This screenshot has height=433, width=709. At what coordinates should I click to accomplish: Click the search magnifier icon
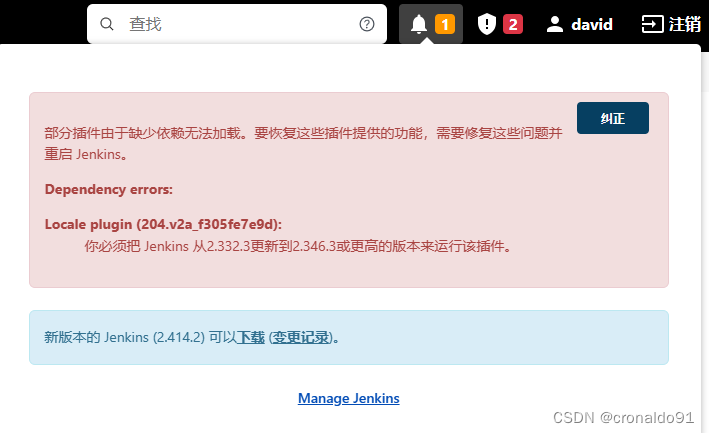click(x=107, y=24)
